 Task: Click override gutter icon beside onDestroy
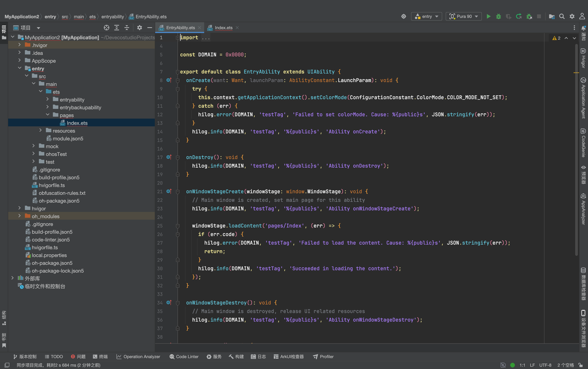(x=169, y=157)
